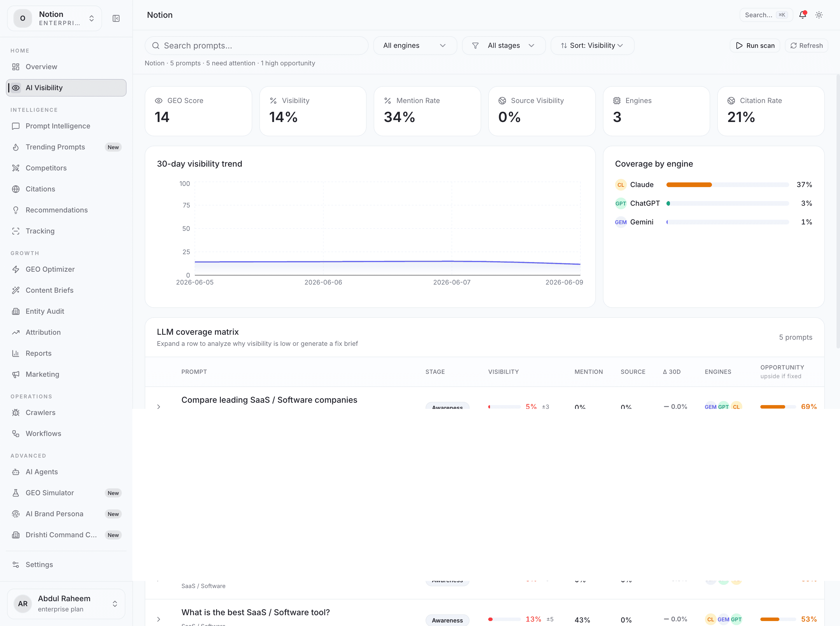Click the New badge beside GEO Simulator
This screenshot has width=840, height=626.
113,493
